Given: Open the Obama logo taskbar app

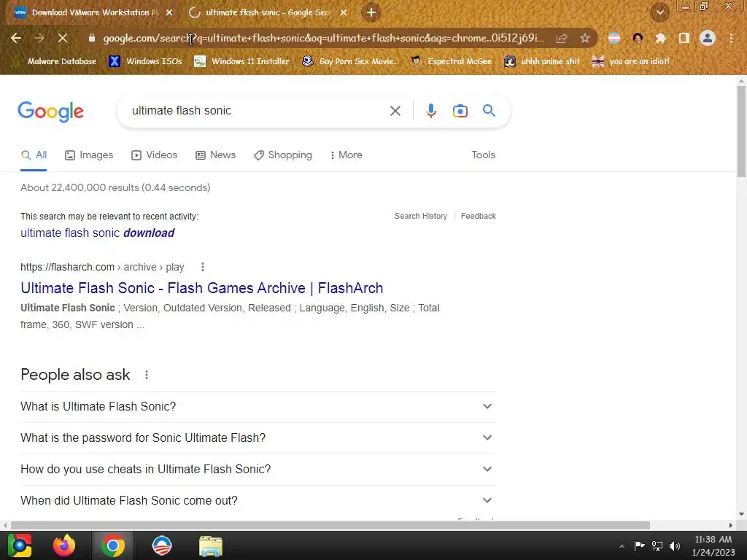Looking at the screenshot, I should 161,545.
